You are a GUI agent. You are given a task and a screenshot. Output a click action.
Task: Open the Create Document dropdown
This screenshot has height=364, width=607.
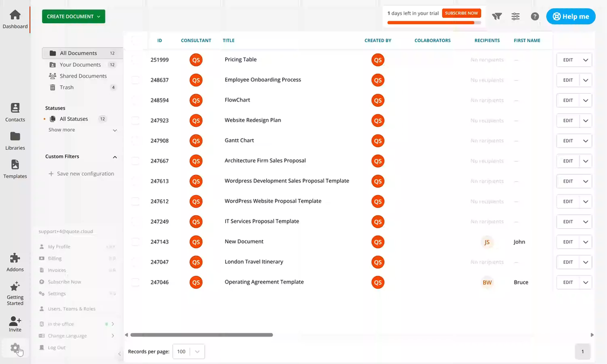(74, 17)
